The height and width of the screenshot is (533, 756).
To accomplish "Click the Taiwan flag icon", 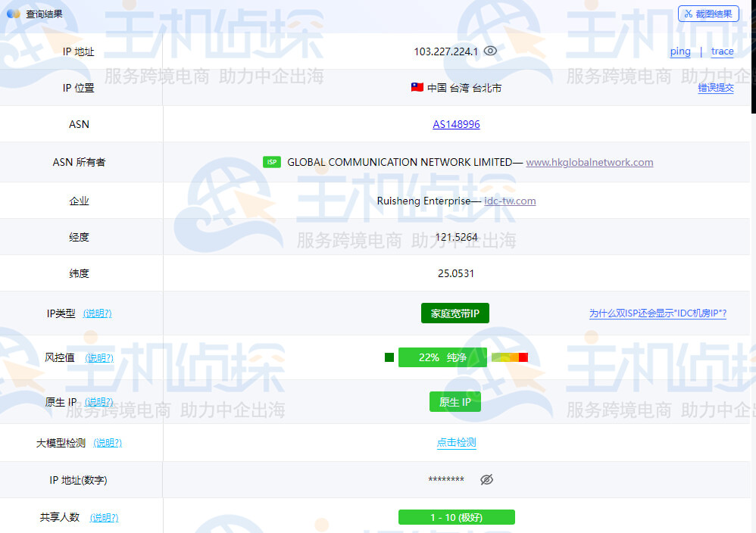I will 417,88.
